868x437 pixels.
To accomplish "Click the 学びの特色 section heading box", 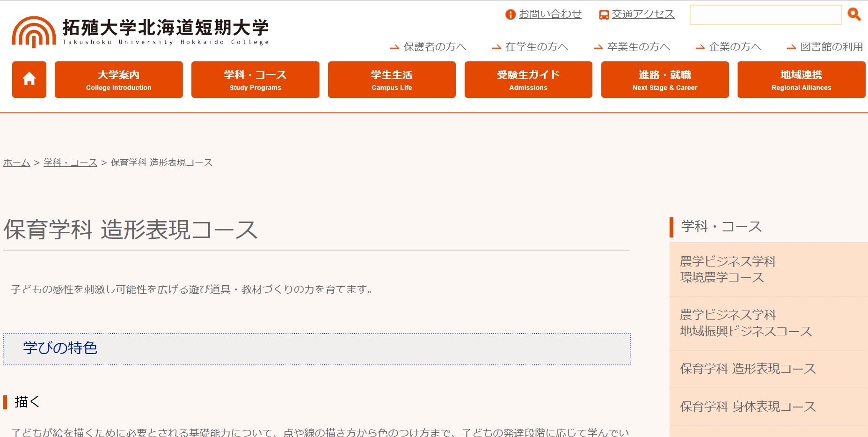I will click(x=317, y=349).
